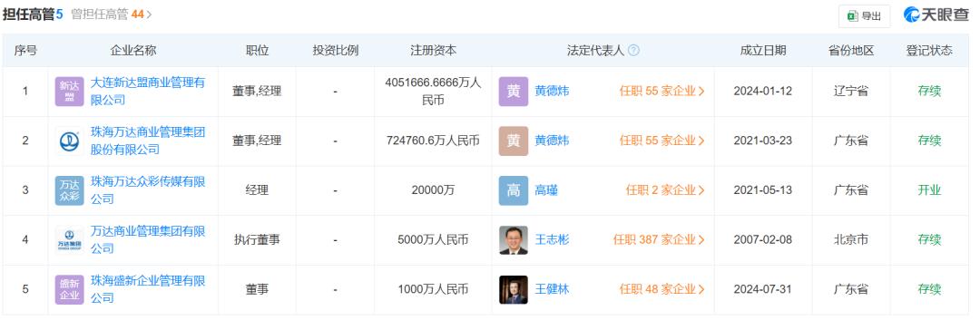Switch to 担任高管 5 tab
980x330 pixels.
(33, 14)
